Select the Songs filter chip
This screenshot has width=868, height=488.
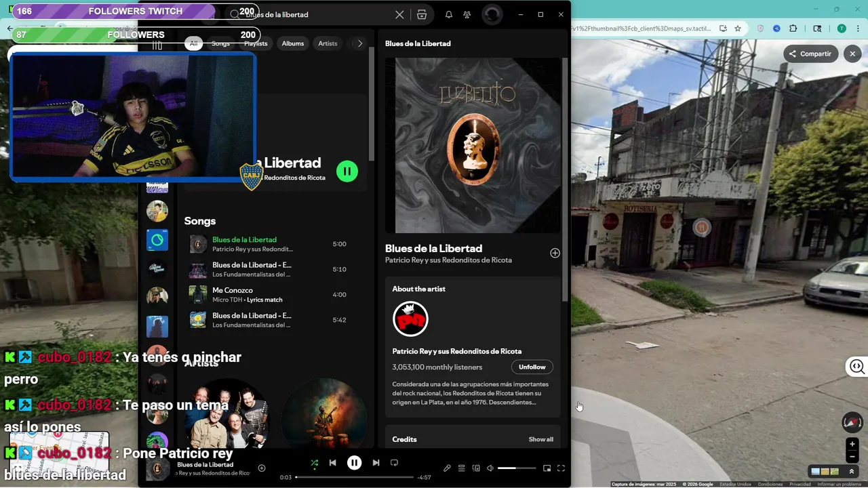[220, 43]
